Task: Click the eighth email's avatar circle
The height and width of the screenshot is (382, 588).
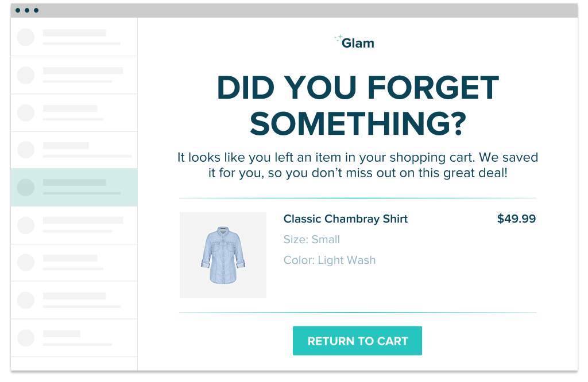Action: pos(26,300)
